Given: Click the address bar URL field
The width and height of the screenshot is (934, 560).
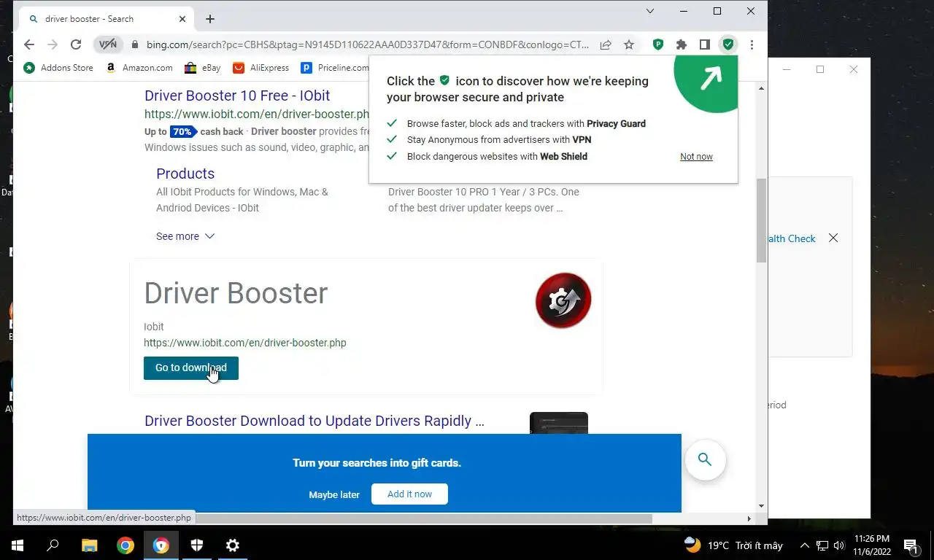Looking at the screenshot, I should (367, 44).
